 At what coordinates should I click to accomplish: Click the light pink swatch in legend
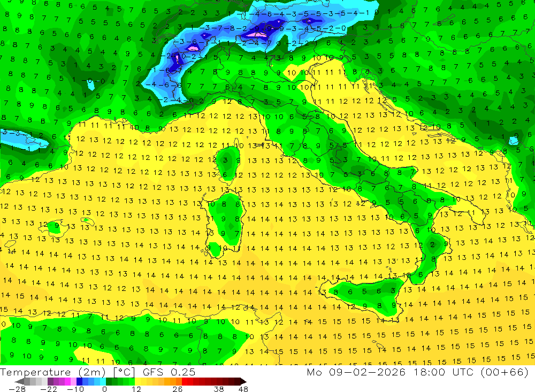pyautogui.click(x=73, y=381)
